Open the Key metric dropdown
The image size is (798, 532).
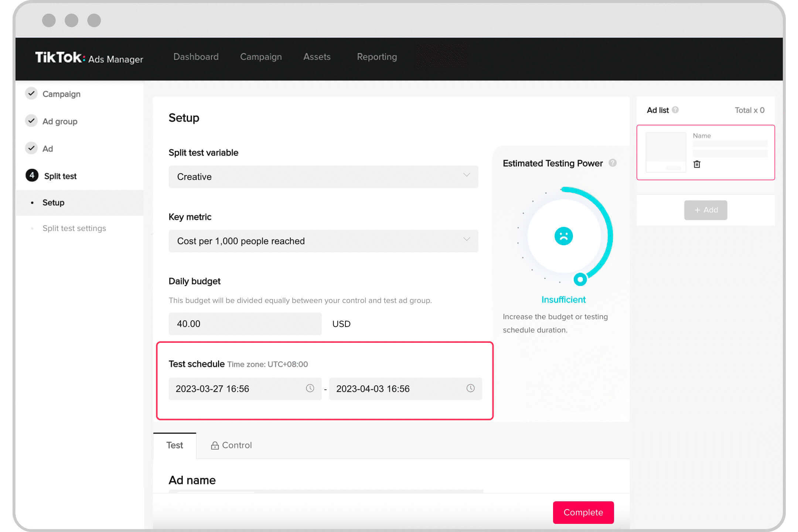click(x=323, y=241)
